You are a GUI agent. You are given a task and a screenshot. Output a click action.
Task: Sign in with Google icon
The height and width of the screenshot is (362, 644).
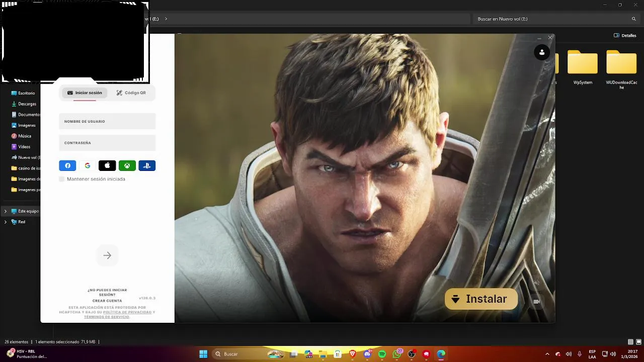pos(88,165)
